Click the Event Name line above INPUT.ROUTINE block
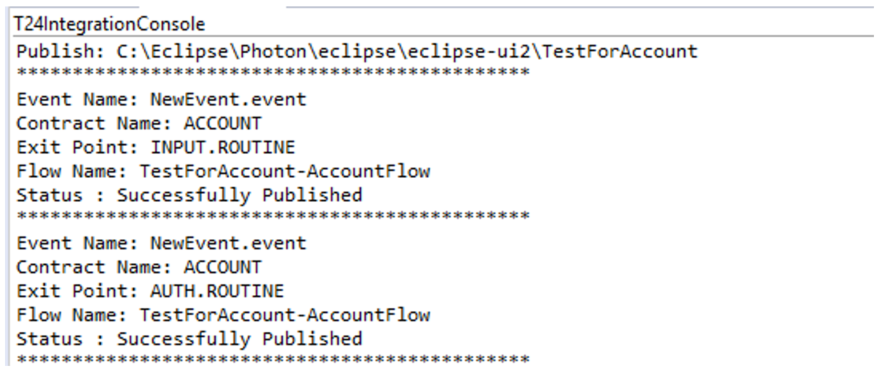 click(161, 100)
